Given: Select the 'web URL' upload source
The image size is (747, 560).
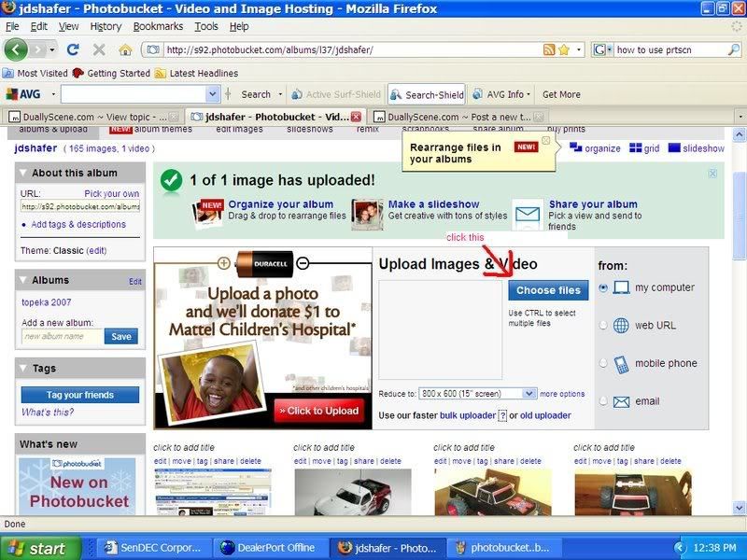Looking at the screenshot, I should click(603, 326).
